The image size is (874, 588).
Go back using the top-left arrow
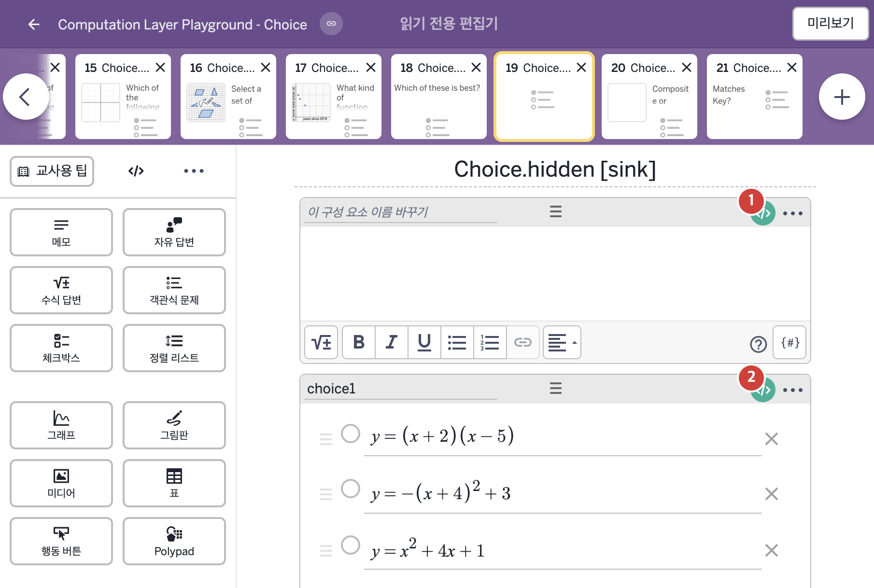click(34, 24)
